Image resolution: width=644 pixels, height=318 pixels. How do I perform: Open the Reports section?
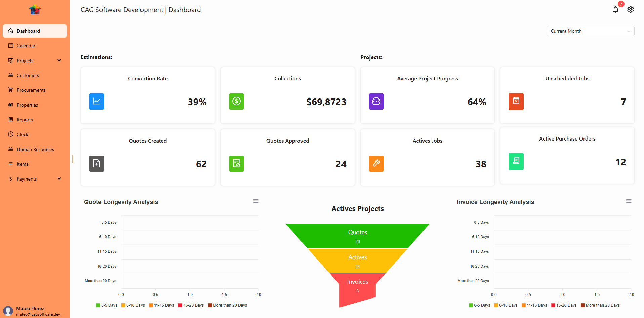click(x=25, y=119)
